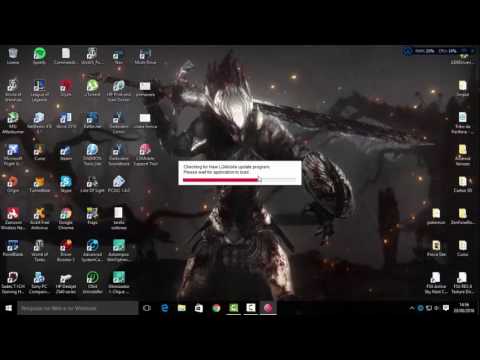Expand hidden system tray icons arrow
Image resolution: width=480 pixels, height=360 pixels.
(x=412, y=308)
